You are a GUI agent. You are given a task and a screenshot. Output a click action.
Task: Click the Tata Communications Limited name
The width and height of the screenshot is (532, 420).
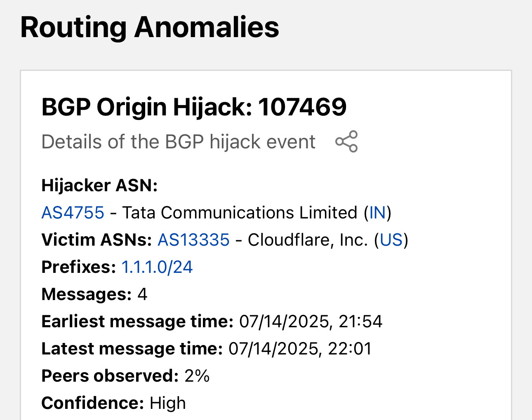[240, 213]
